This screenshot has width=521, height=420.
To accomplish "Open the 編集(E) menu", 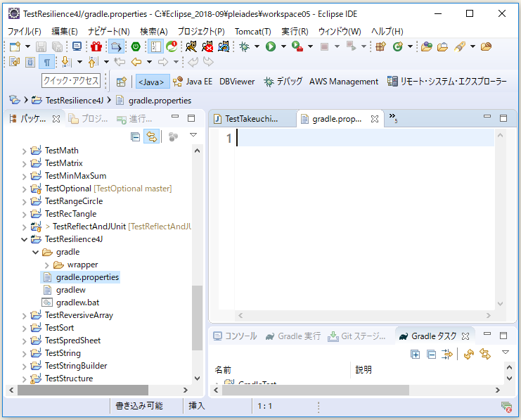I will click(65, 31).
